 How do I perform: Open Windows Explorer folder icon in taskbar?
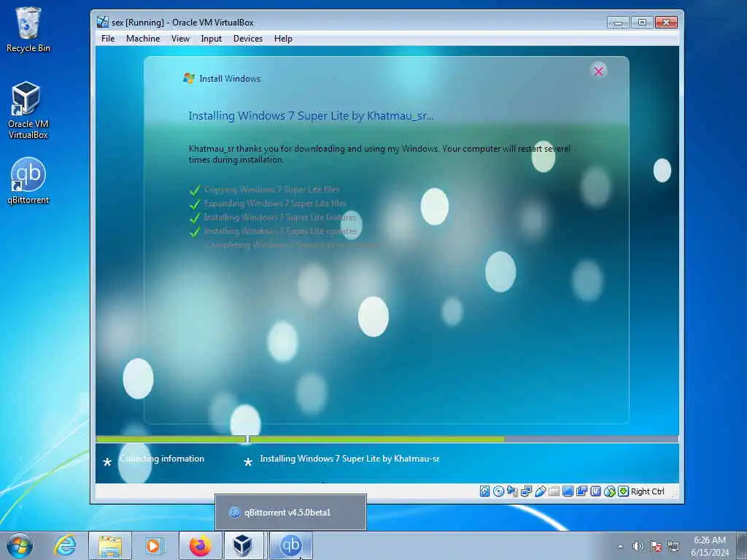pos(110,545)
